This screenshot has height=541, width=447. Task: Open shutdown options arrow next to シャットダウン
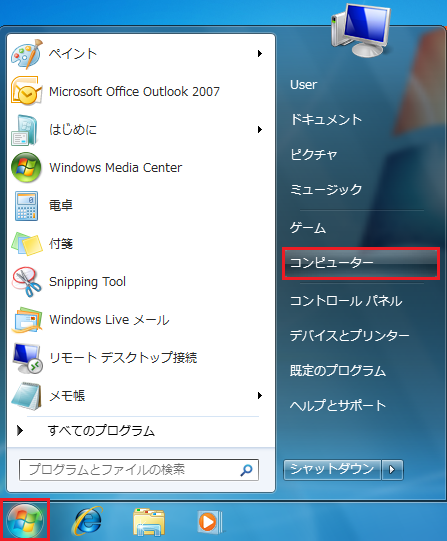coord(392,470)
